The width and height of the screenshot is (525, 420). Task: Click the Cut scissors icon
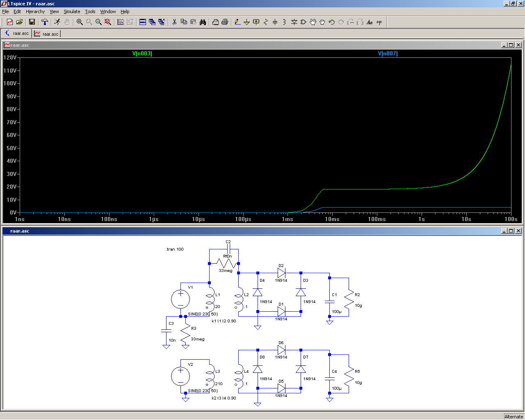point(174,22)
